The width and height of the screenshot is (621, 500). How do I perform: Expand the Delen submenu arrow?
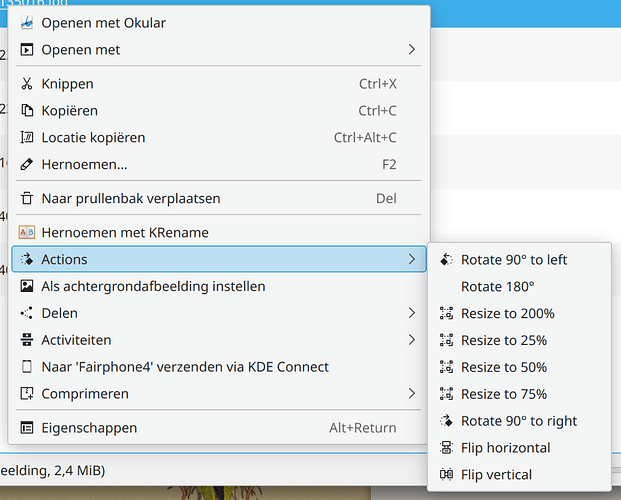(412, 313)
